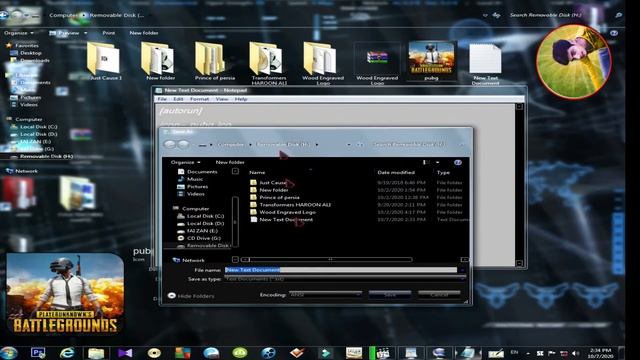Select the Wood Engraved Logo archive file
This screenshot has height=360, width=640.
pos(377,63)
